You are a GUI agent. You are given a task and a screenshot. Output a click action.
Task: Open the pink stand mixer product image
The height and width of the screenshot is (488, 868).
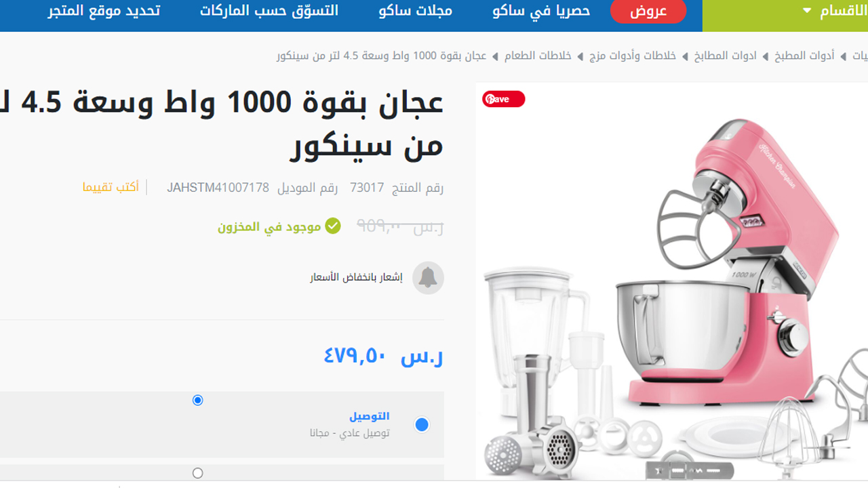[x=671, y=281]
